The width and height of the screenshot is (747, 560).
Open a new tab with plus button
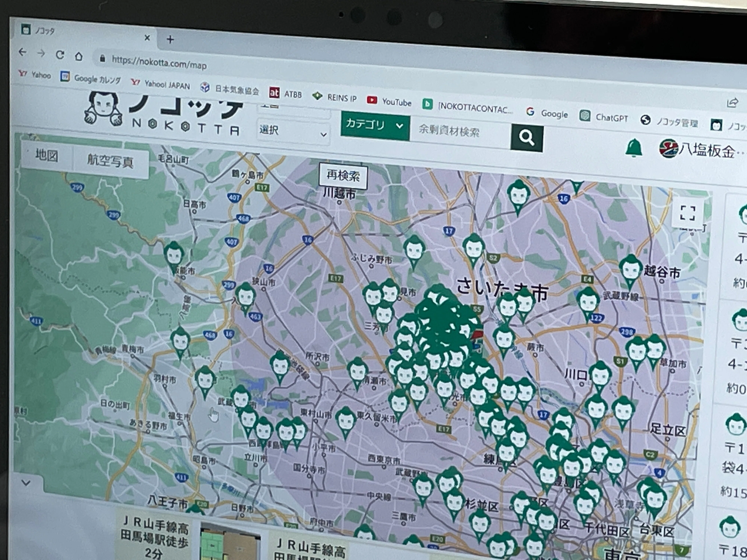[170, 39]
